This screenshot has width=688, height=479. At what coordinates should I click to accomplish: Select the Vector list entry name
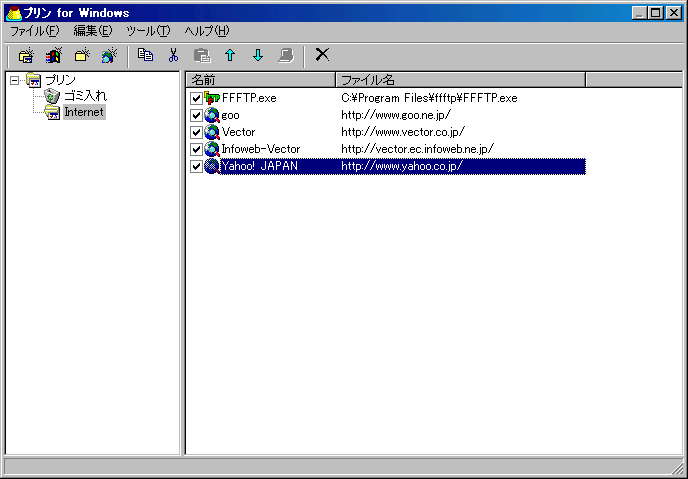(x=238, y=132)
